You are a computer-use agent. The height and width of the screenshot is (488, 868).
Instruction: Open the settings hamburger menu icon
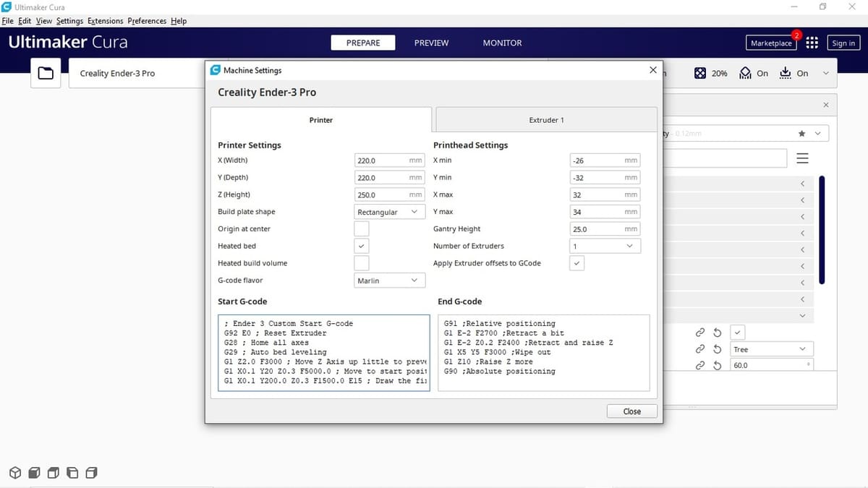802,158
